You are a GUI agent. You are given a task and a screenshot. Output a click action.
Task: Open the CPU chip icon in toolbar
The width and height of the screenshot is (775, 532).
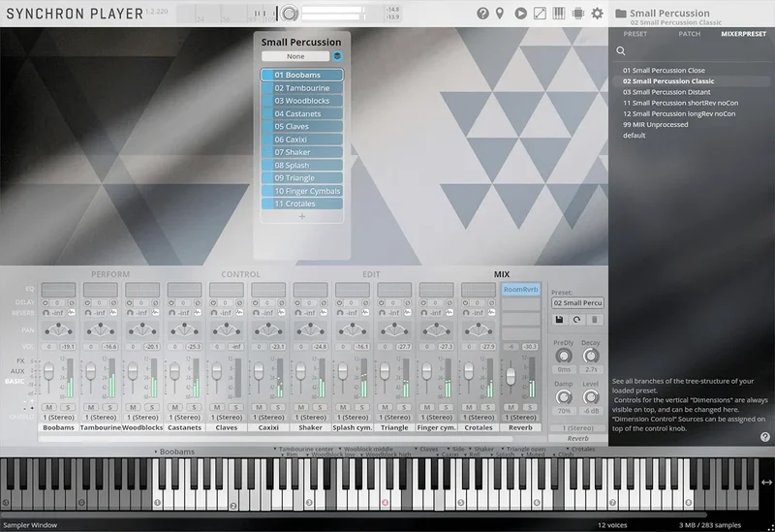(577, 14)
